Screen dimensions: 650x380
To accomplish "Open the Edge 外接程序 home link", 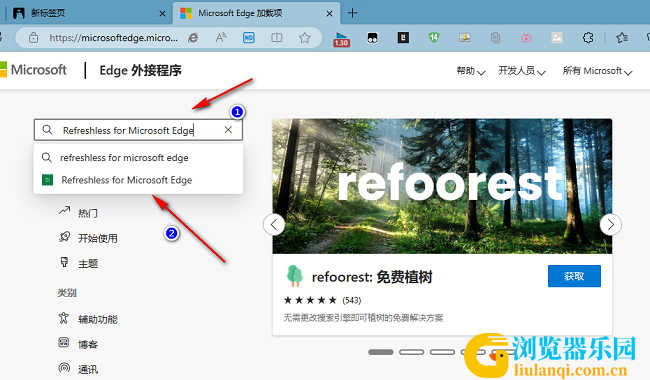I will point(140,70).
